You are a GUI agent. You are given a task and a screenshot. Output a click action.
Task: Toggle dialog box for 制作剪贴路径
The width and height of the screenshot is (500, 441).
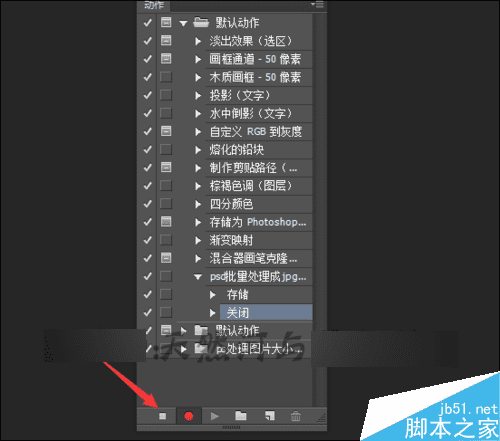pos(166,167)
